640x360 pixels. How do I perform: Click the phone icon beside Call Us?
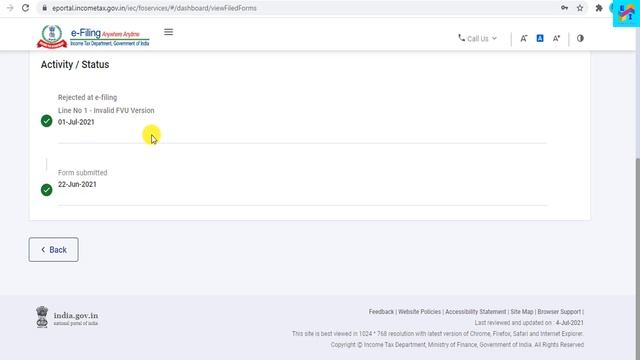coord(462,38)
